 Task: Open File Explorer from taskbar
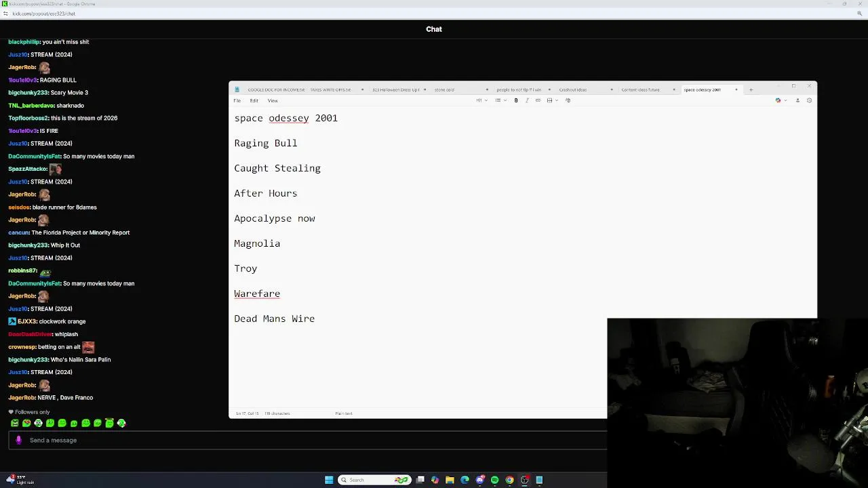click(x=450, y=480)
